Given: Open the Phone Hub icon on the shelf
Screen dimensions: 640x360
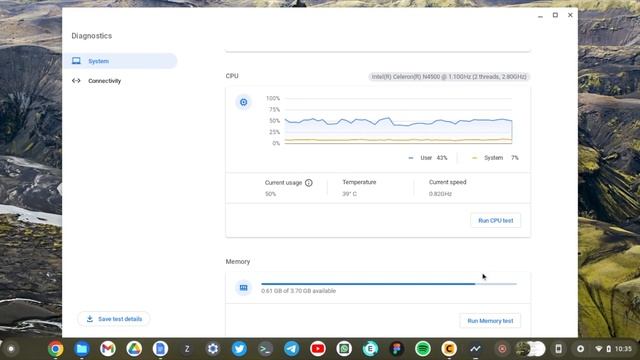Looking at the screenshot, I should point(558,349).
